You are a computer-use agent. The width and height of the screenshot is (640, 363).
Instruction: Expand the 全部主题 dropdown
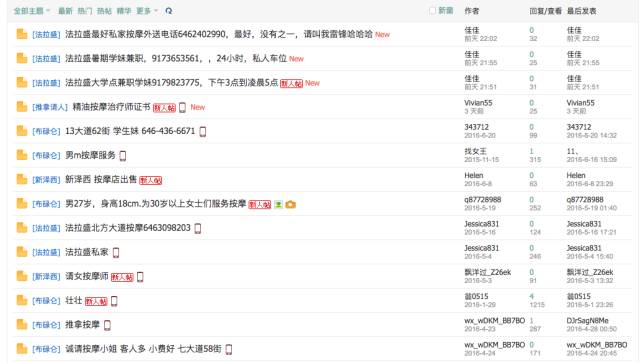pyautogui.click(x=31, y=11)
